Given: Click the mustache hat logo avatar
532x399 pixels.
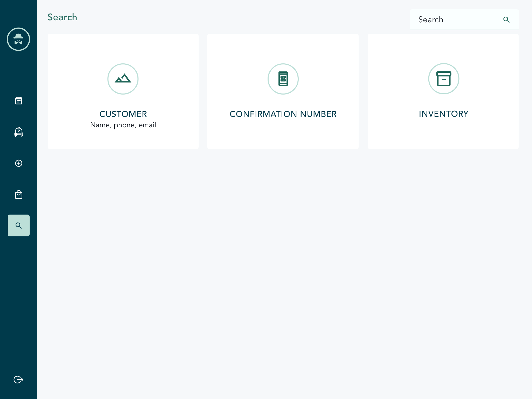Looking at the screenshot, I should (18, 39).
